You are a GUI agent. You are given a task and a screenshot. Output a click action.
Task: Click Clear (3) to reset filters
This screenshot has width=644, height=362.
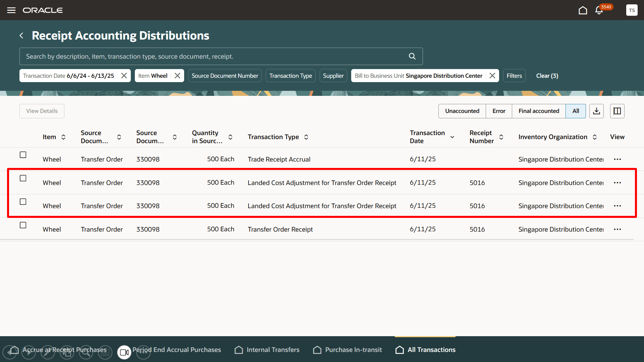tap(547, 76)
